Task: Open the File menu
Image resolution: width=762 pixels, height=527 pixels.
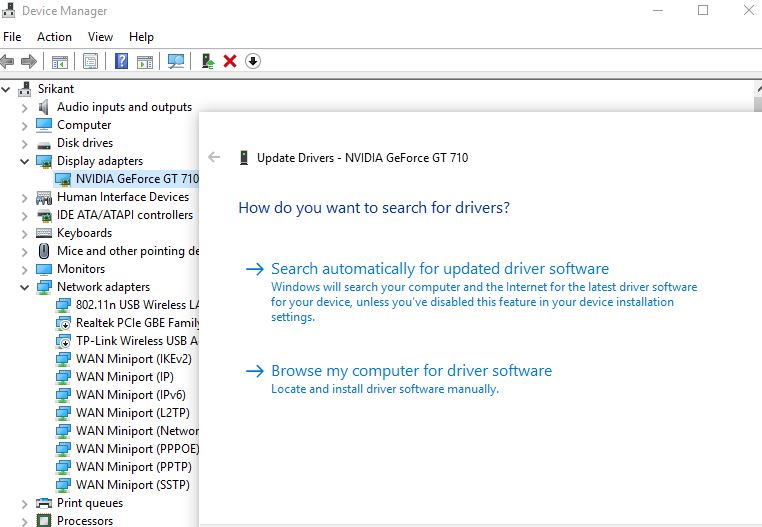Action: click(x=12, y=37)
